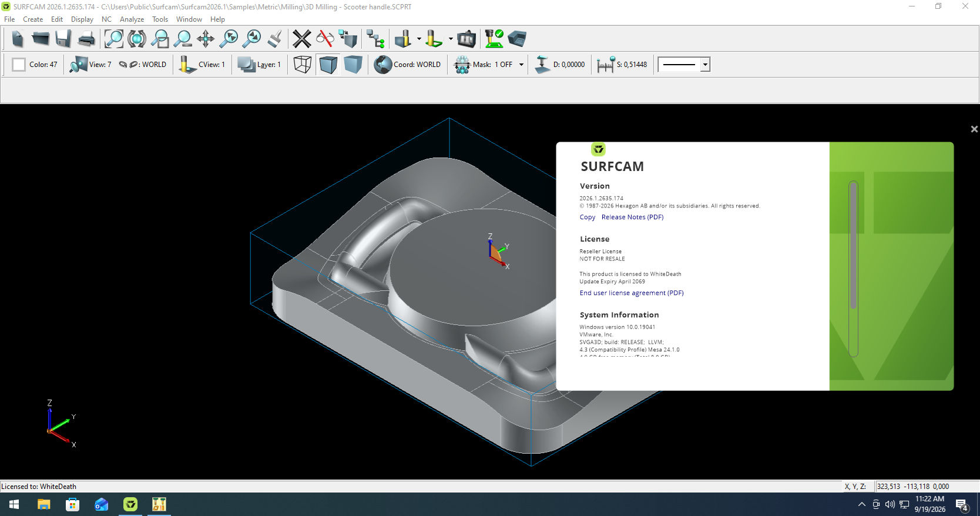Open the Window menu
Viewport: 980px width, 516px height.
[x=189, y=19]
